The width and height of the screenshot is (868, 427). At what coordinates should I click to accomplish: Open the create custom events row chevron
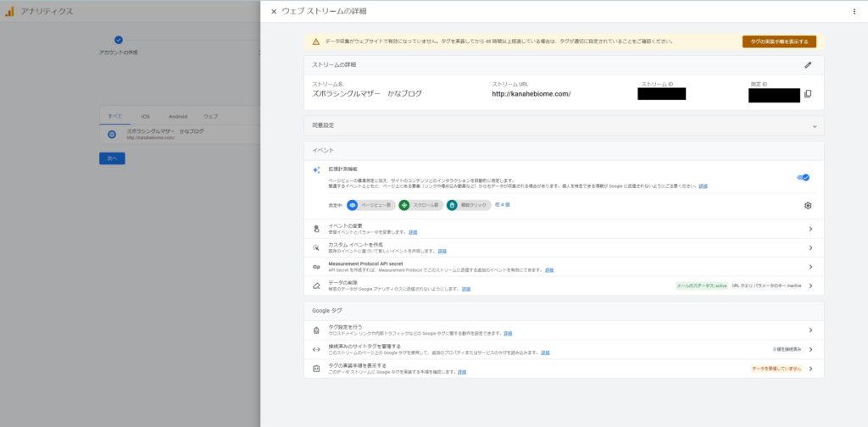810,248
